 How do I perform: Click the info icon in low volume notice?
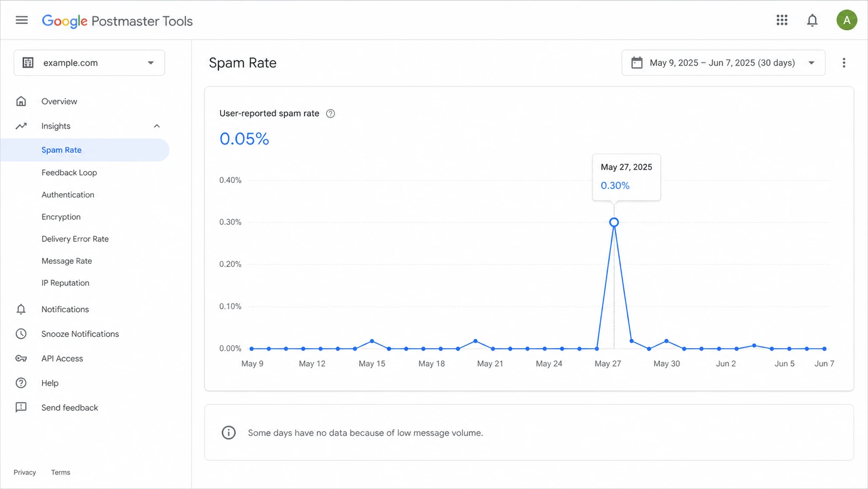(228, 433)
